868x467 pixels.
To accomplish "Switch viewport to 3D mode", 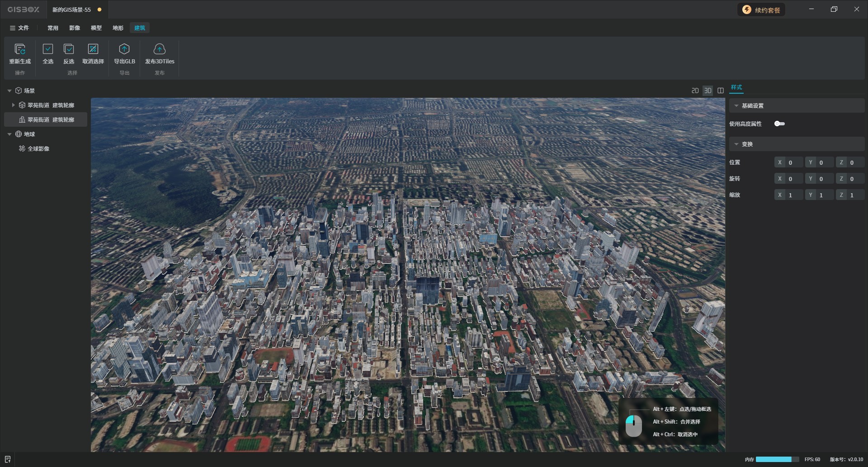I will [708, 91].
